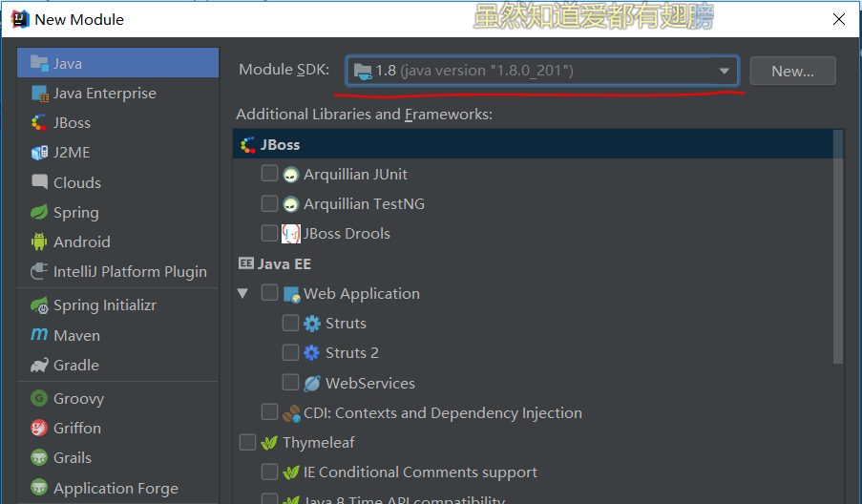
Task: Select Java Enterprise module type
Action: (x=118, y=93)
